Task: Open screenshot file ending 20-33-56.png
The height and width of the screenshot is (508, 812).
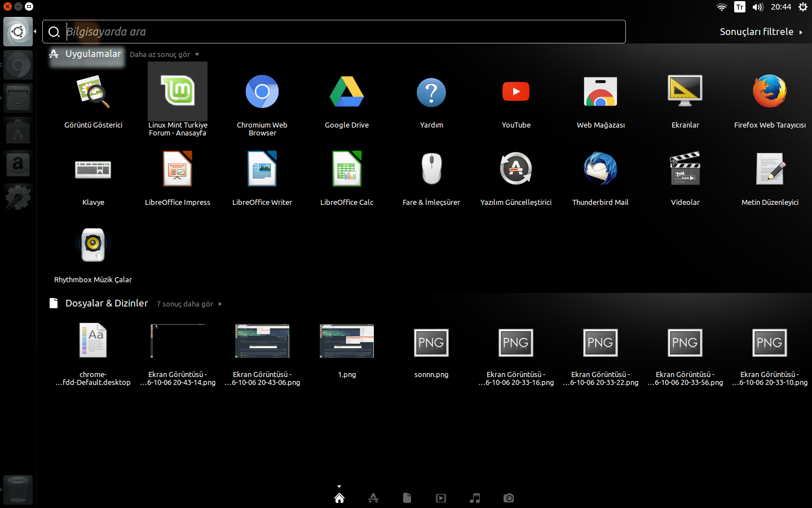Action: tap(685, 343)
